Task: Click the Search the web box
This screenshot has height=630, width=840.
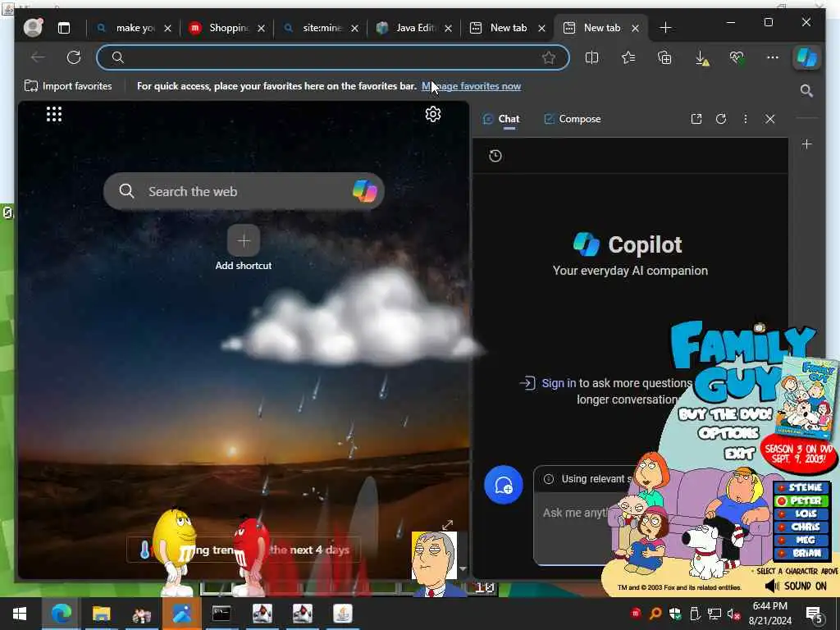Action: 244,191
